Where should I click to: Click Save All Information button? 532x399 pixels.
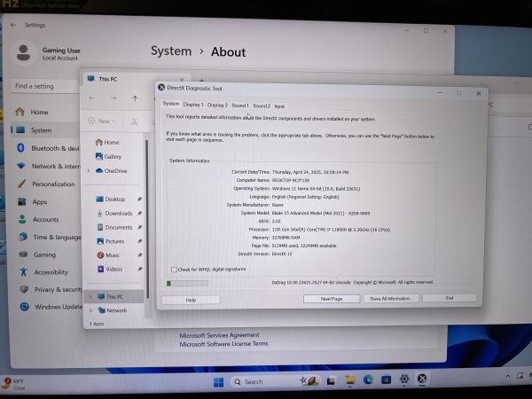[391, 299]
